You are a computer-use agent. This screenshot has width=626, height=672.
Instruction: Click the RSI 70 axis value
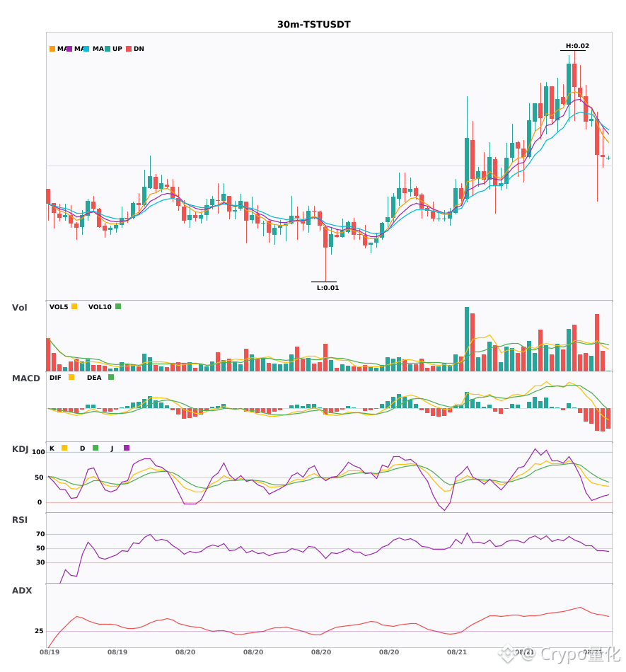[40, 534]
